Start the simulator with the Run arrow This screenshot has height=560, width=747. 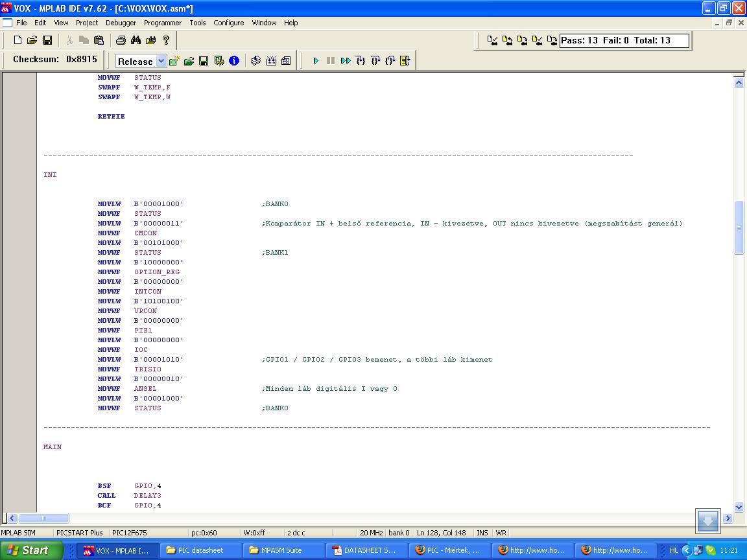pyautogui.click(x=315, y=60)
